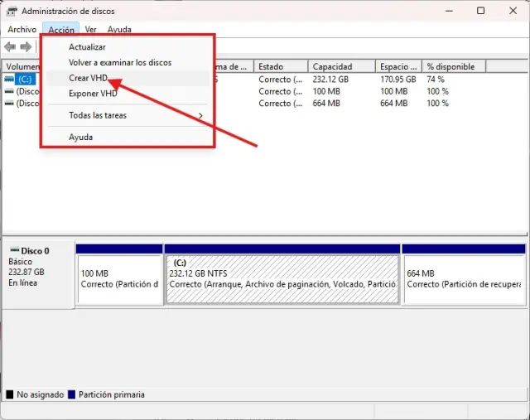The height and width of the screenshot is (420, 530).
Task: Click the blue Partición primaria legend square
Action: tap(72, 395)
